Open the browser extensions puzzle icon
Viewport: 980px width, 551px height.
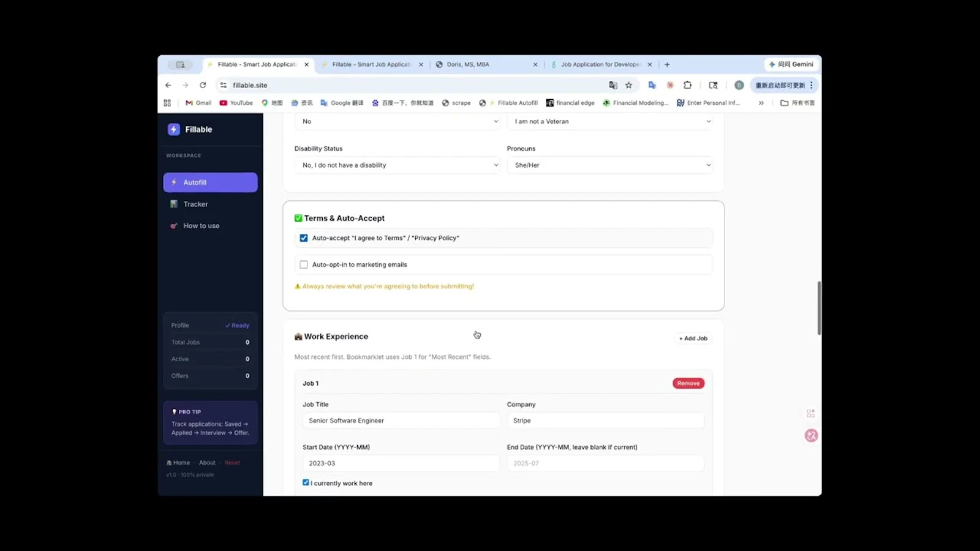(687, 85)
